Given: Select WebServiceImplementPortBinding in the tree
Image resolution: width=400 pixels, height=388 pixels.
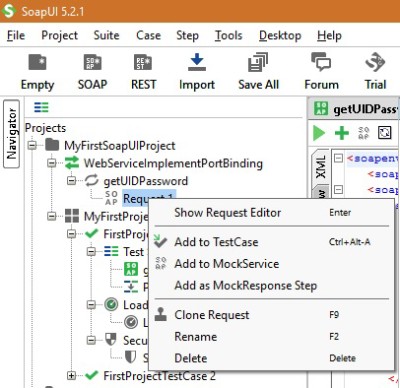Looking at the screenshot, I should (173, 163).
